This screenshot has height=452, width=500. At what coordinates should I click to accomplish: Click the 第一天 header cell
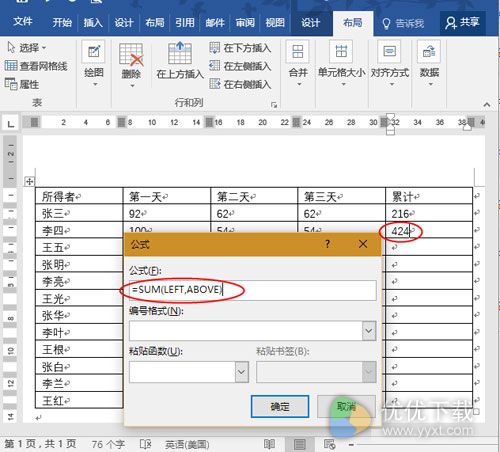pos(167,196)
